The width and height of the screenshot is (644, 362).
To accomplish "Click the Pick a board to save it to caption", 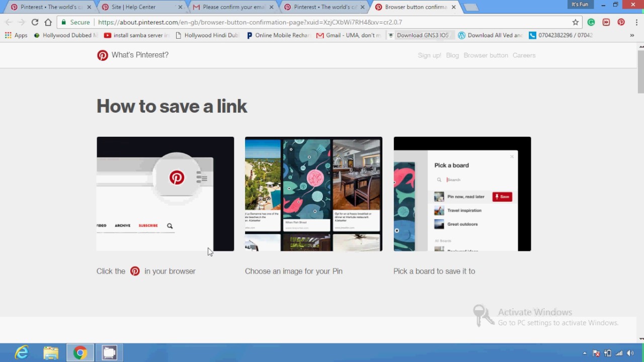I will coord(434,271).
